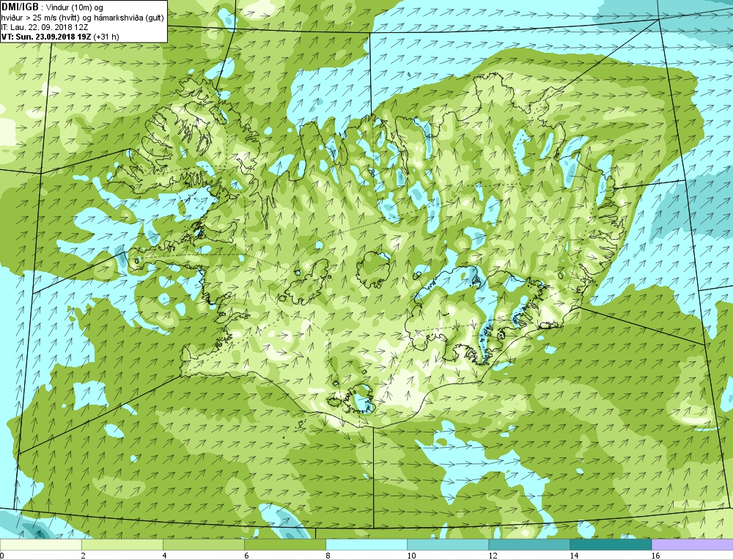Screen dimensions: 733x560
Task: Click the 0–2 m/s palest legend swatch
Action: tap(40, 545)
